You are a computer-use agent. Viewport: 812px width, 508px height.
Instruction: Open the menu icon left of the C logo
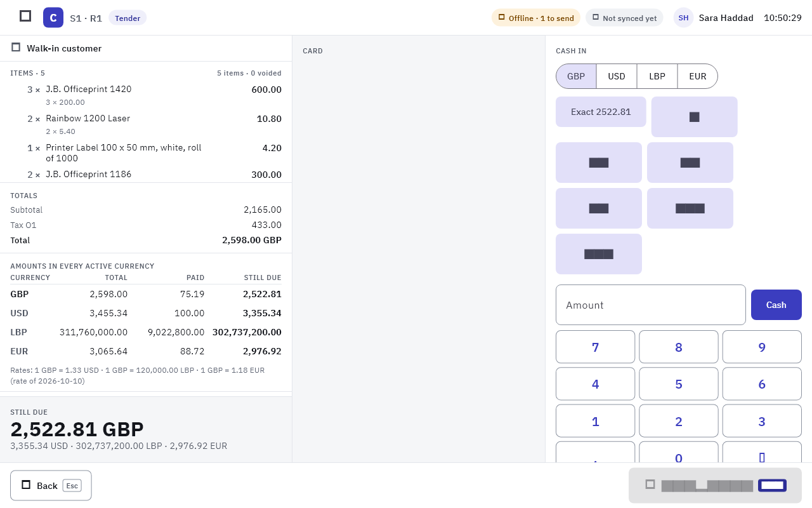tap(25, 16)
